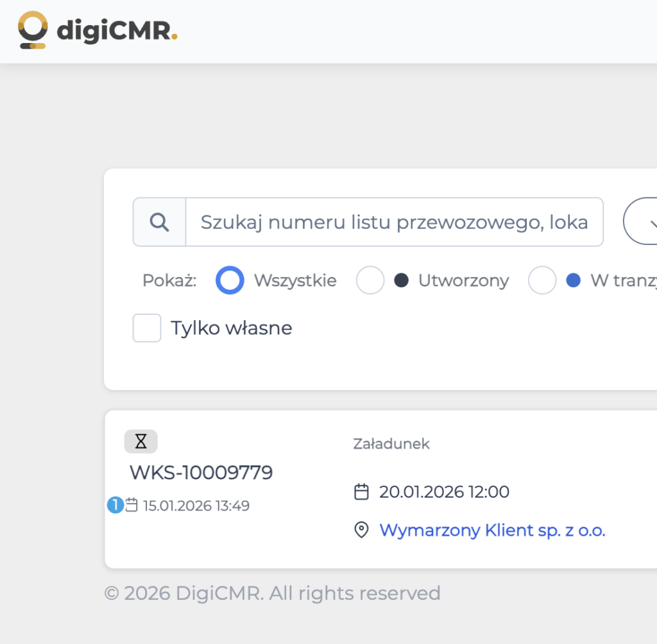
Task: Click the loading date 20.01.2026 12:00
Action: pyautogui.click(x=444, y=492)
